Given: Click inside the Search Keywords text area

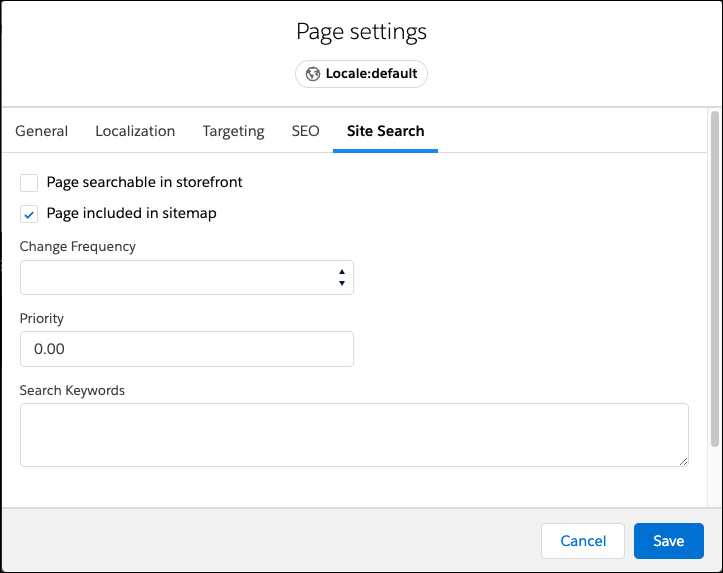Looking at the screenshot, I should pos(354,435).
